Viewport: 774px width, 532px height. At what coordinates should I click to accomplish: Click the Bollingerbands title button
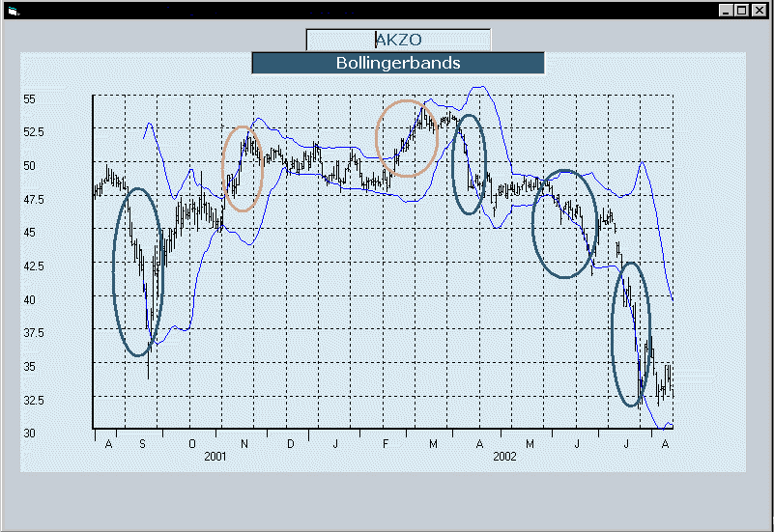click(398, 63)
